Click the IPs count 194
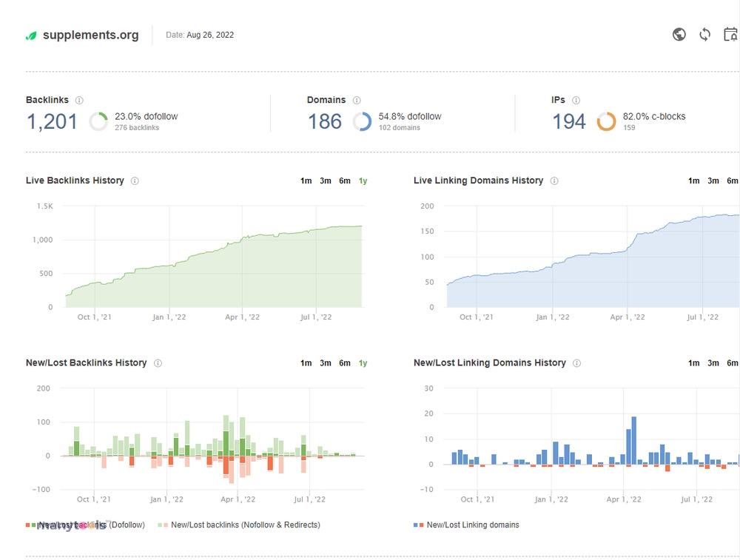Viewport: 740px width, 560px height. (569, 122)
